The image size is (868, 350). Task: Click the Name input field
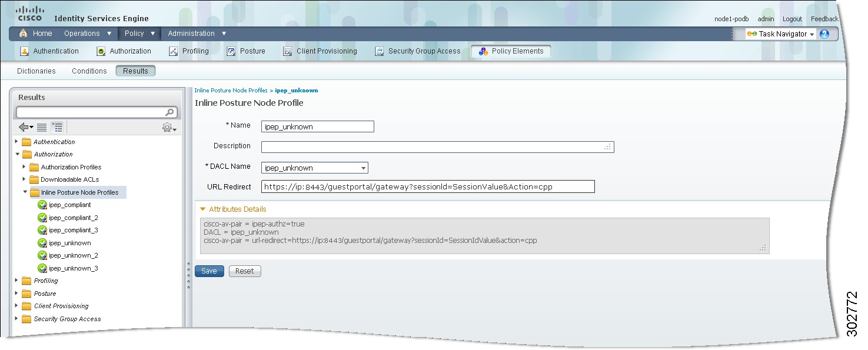(x=318, y=126)
